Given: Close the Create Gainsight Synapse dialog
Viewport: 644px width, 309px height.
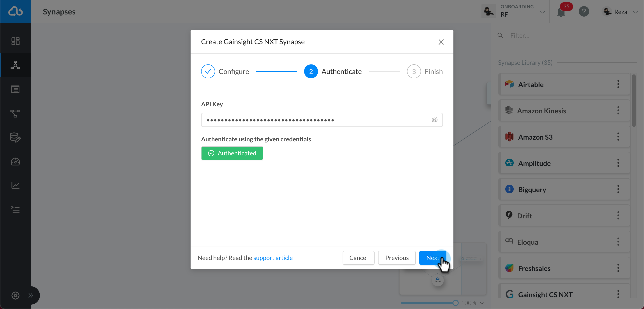Looking at the screenshot, I should point(441,42).
